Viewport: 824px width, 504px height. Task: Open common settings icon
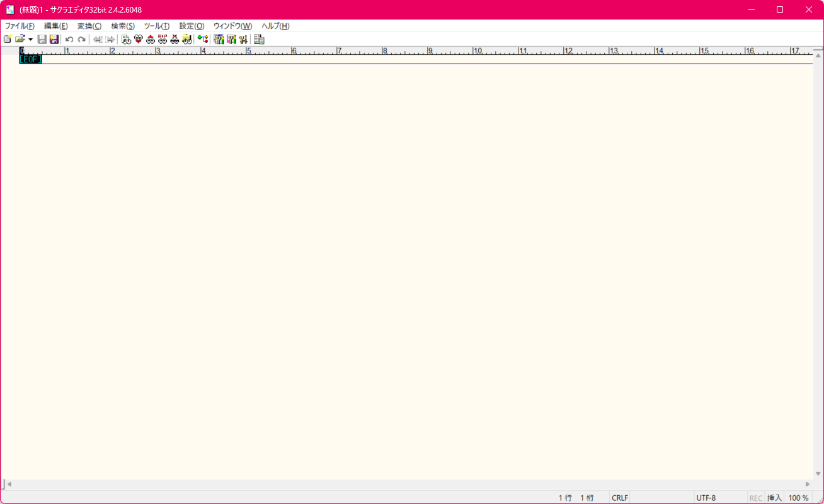pos(243,39)
